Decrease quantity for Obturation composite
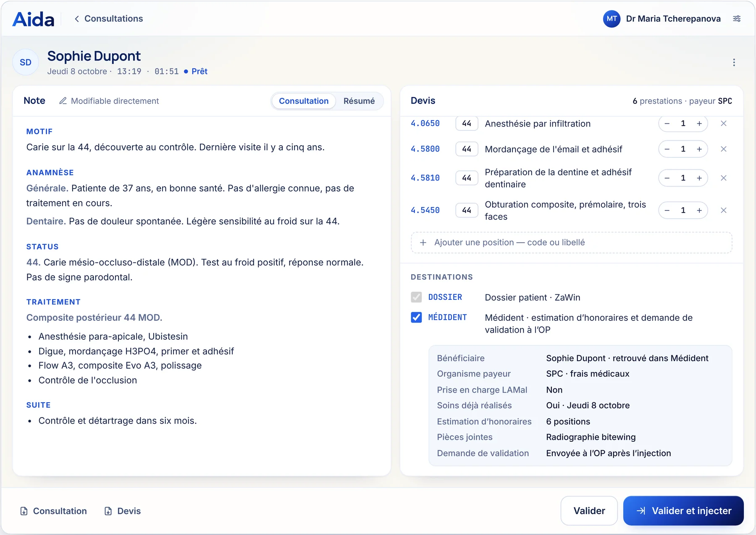 pyautogui.click(x=667, y=210)
